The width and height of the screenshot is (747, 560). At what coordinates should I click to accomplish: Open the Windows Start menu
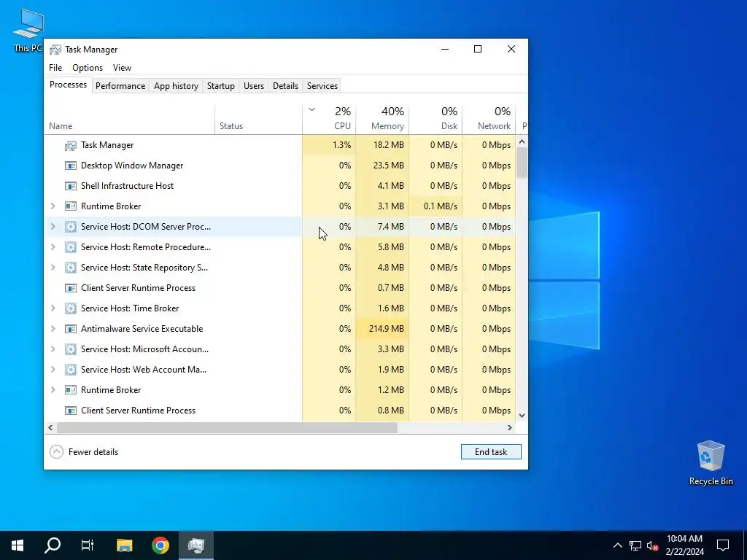[18, 545]
